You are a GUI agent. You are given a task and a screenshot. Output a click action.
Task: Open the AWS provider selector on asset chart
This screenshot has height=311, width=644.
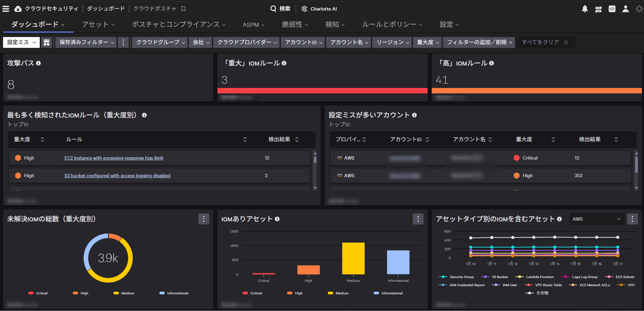click(x=596, y=219)
